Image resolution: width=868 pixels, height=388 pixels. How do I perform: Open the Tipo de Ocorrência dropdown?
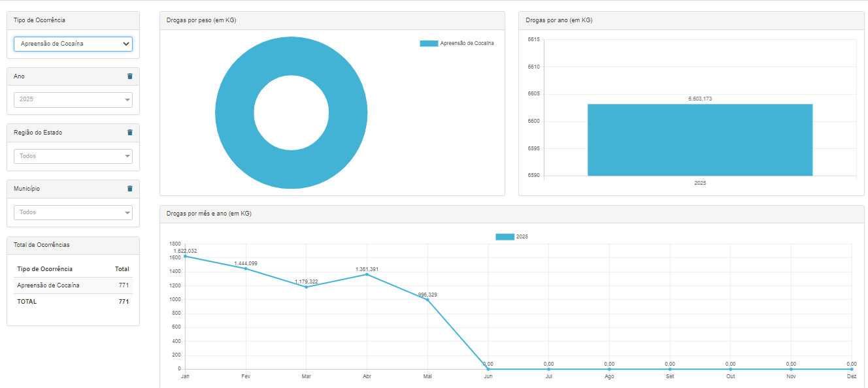(x=73, y=44)
